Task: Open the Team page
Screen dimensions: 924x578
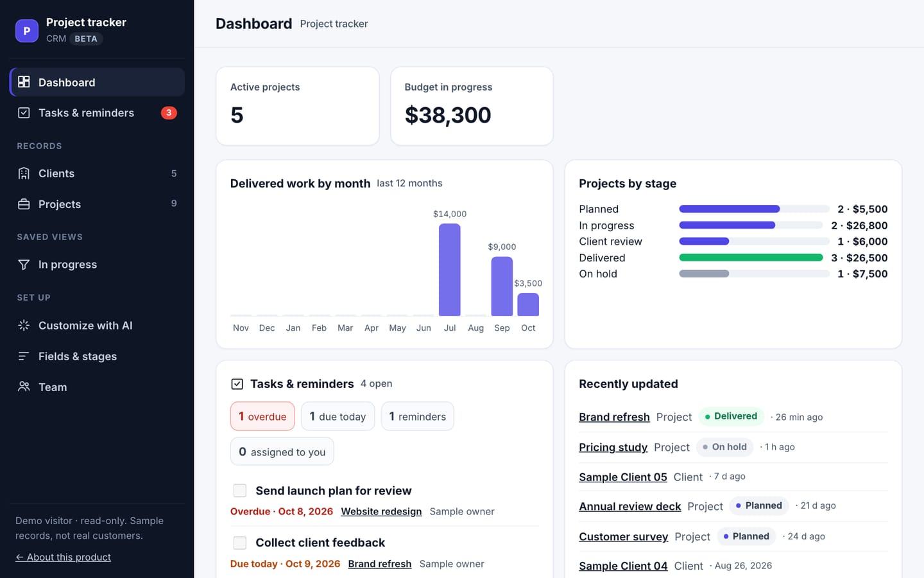Action: coord(97,387)
